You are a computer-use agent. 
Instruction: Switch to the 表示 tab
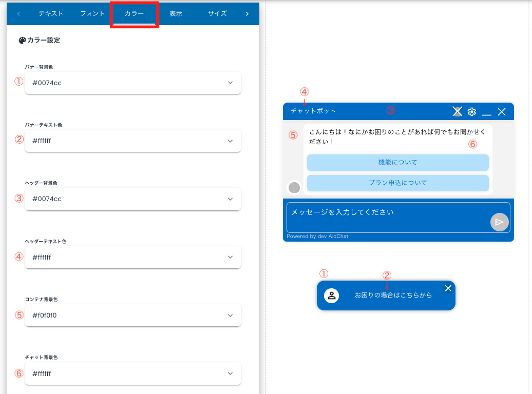coord(176,14)
